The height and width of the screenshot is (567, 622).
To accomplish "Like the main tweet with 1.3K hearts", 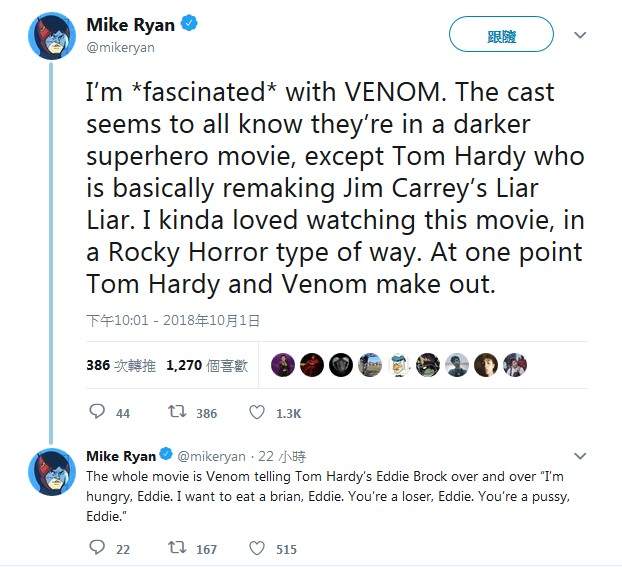I will click(256, 412).
